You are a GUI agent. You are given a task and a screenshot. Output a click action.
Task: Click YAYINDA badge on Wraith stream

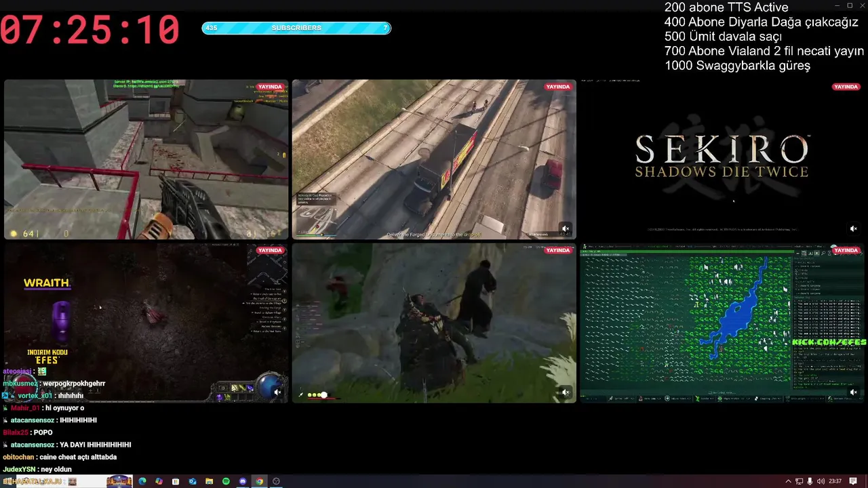pos(270,250)
